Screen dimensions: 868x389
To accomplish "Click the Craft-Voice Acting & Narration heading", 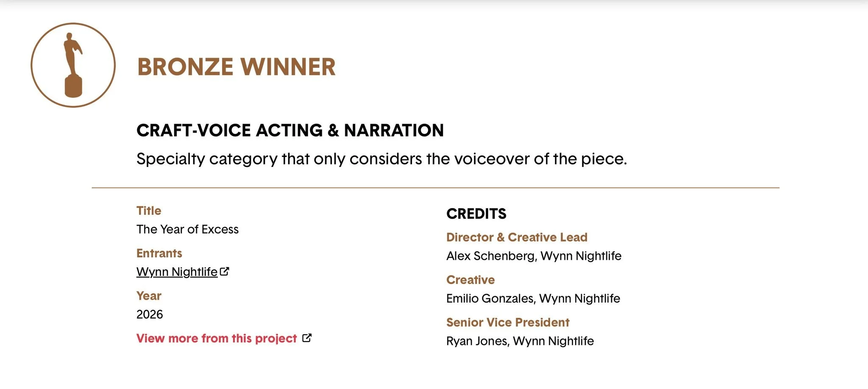I will [290, 130].
